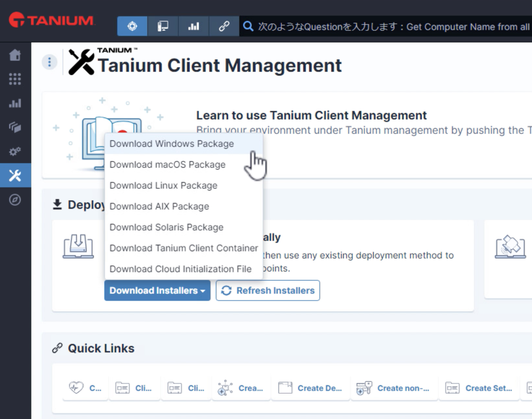Open the compass icon in sidebar
Image resolution: width=532 pixels, height=419 pixels.
click(x=15, y=199)
